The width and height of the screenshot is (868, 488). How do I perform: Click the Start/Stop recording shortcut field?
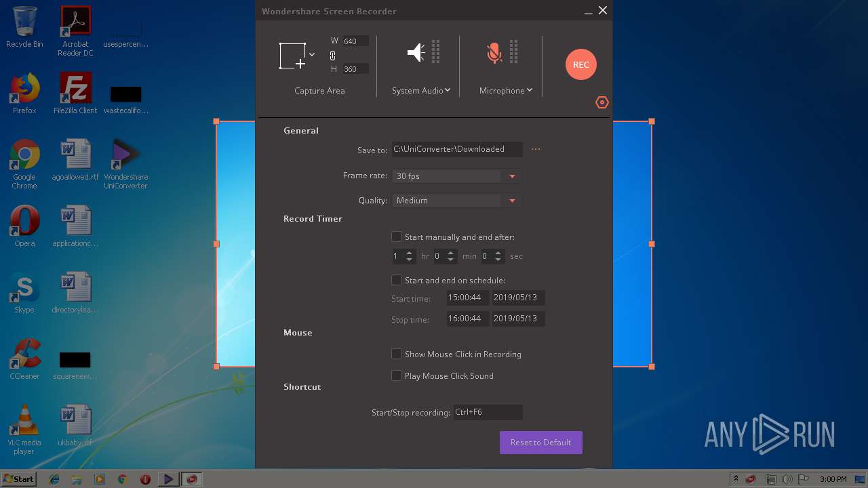click(488, 412)
